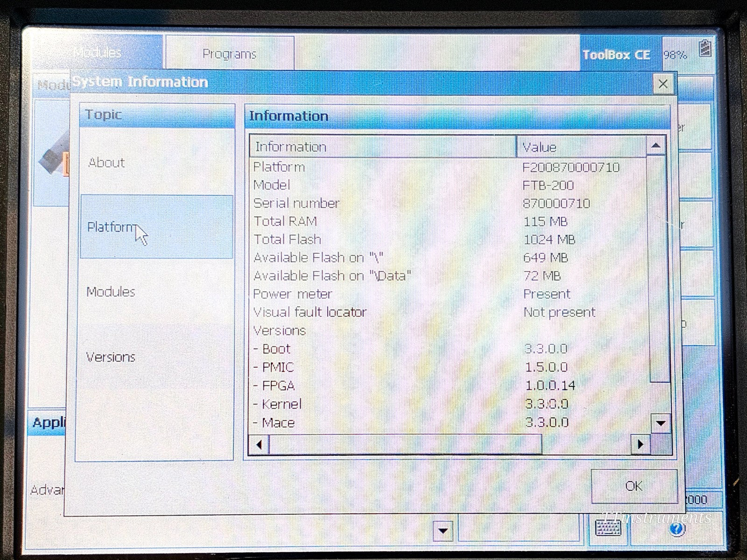Click the horizontal scrollbar thumb
Image resolution: width=747 pixels, height=560 pixels.
click(x=405, y=444)
